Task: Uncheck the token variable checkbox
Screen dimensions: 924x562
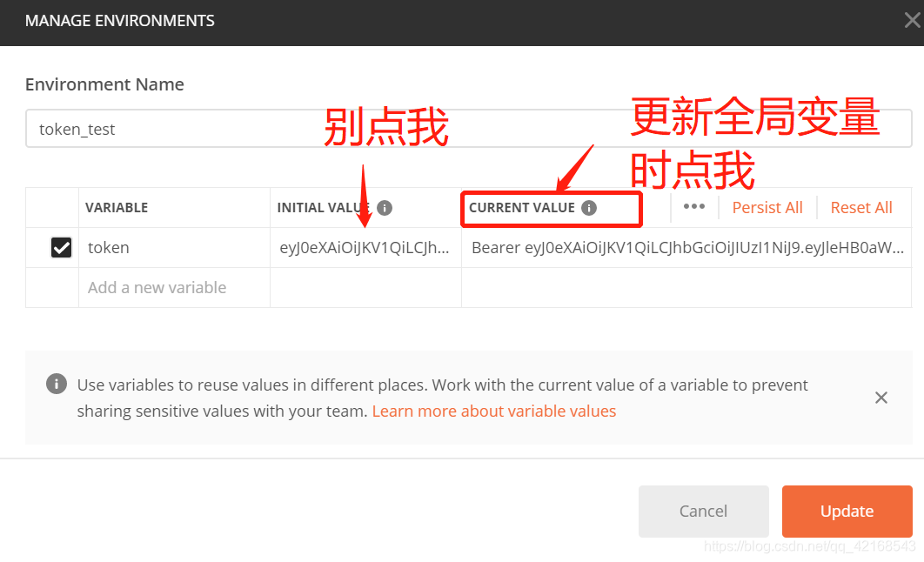Action: click(x=61, y=247)
